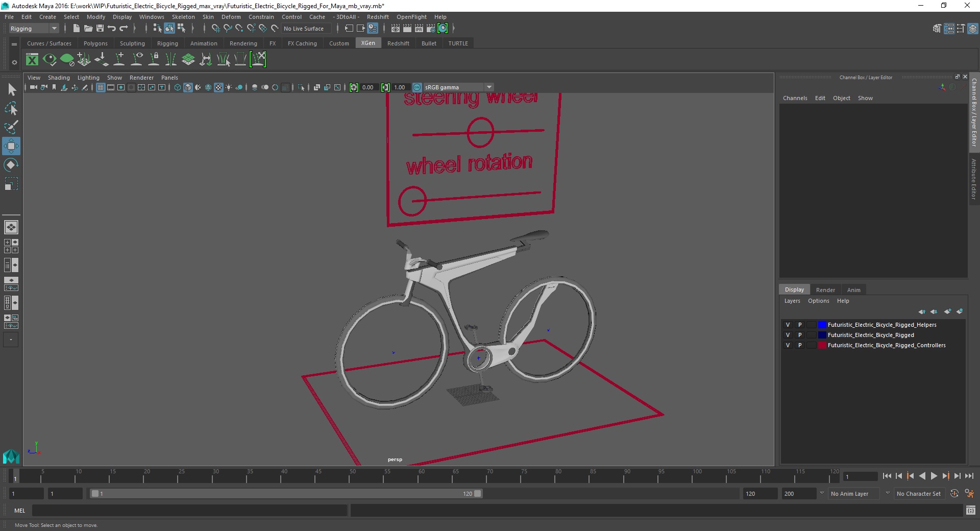Image resolution: width=980 pixels, height=531 pixels.
Task: Open the shelf options menu button
Action: (x=14, y=62)
